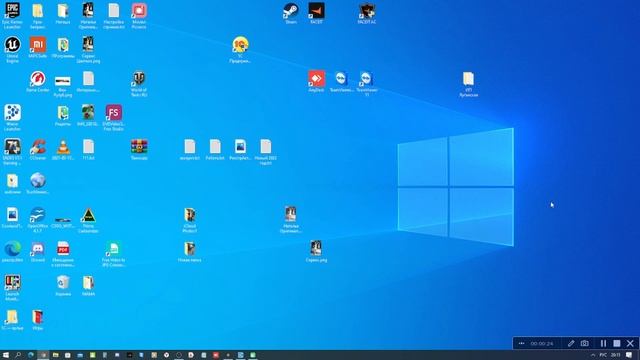Launch AnyDesk from the desktop
Screen dimensions: 640x360
coord(316,81)
